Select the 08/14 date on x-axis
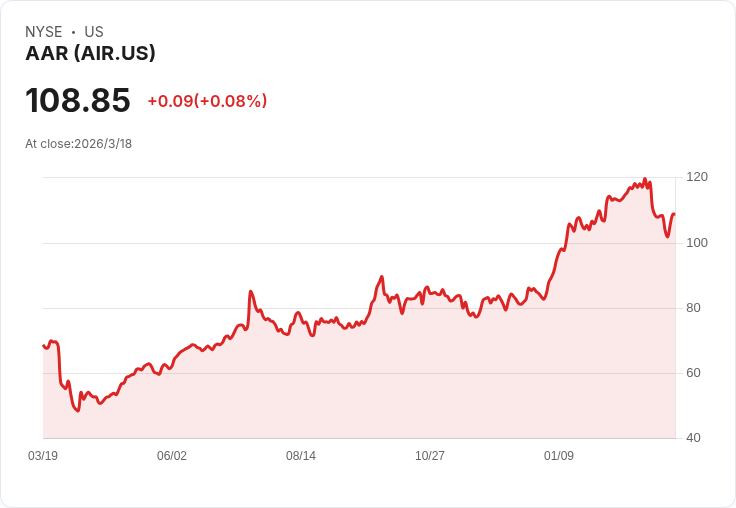This screenshot has height=508, width=736. tap(301, 456)
